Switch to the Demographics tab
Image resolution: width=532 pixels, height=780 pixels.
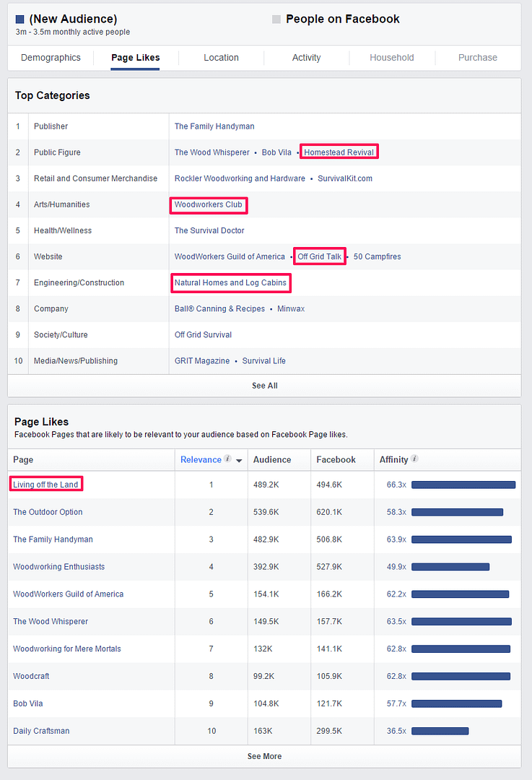pos(51,58)
